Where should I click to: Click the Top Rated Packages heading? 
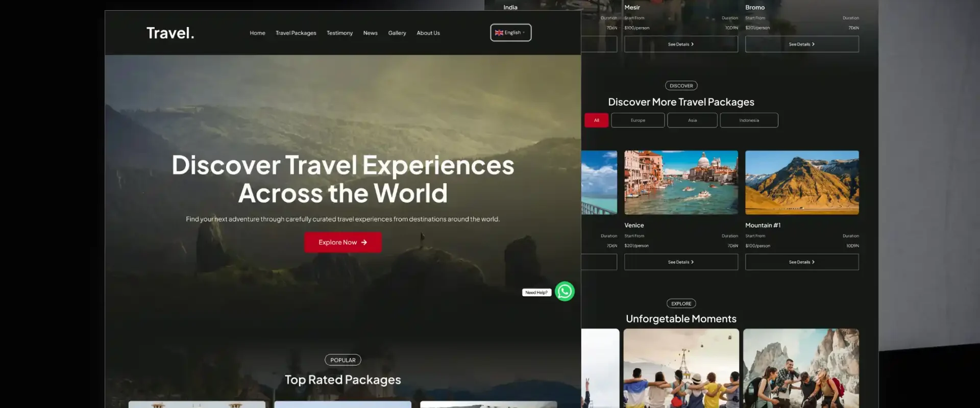[x=342, y=380]
